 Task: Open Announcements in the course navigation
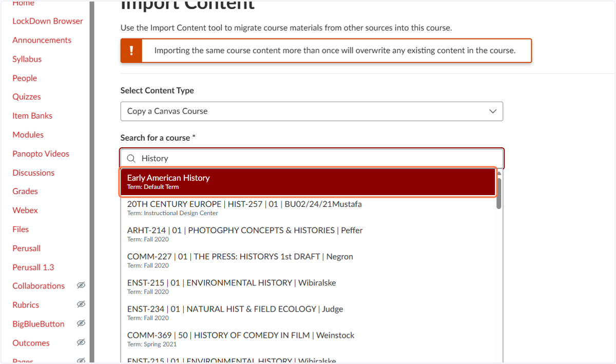point(42,40)
